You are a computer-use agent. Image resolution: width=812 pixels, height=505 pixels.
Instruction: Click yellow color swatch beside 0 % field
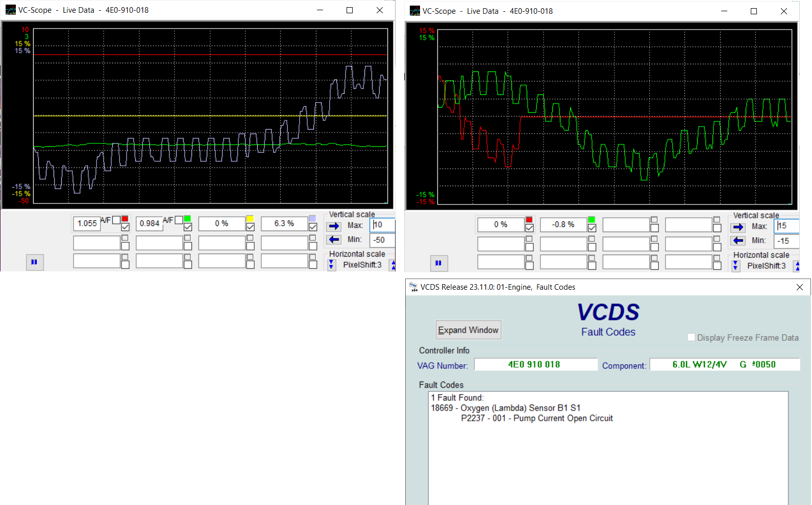250,219
